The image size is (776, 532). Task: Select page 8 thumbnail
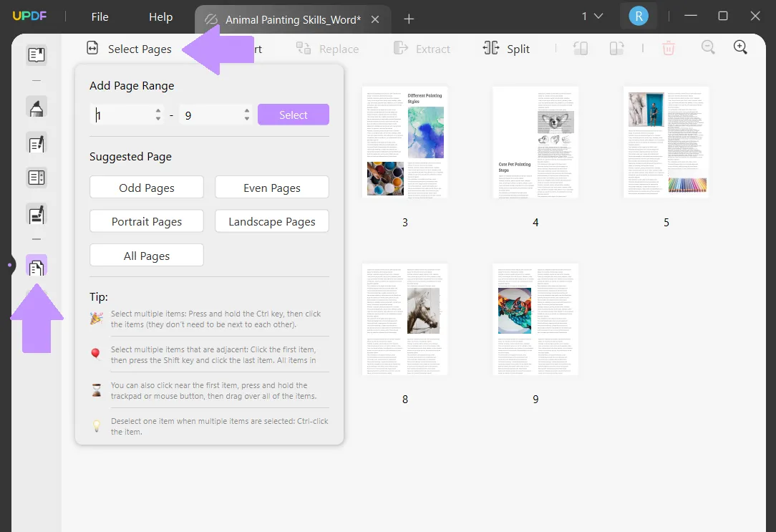[x=405, y=319]
